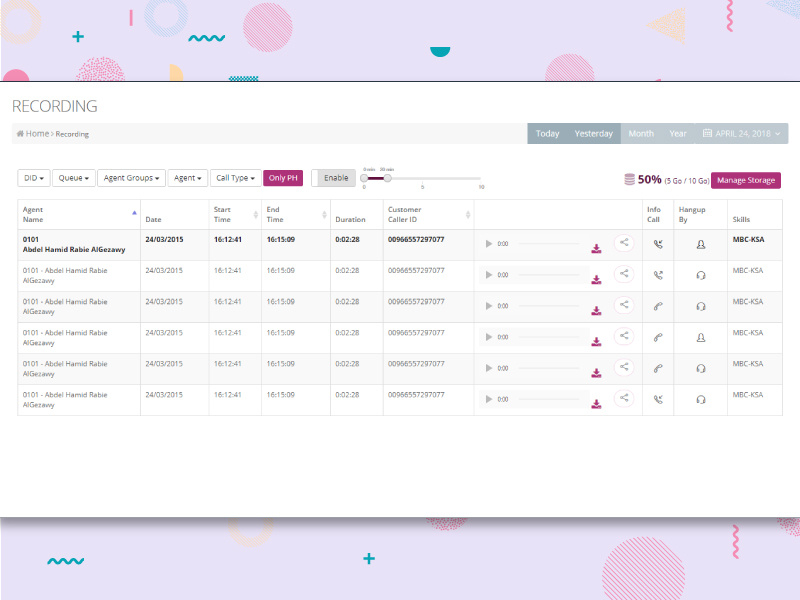
Task: Open the Recording breadcrumb link
Action: [x=70, y=133]
